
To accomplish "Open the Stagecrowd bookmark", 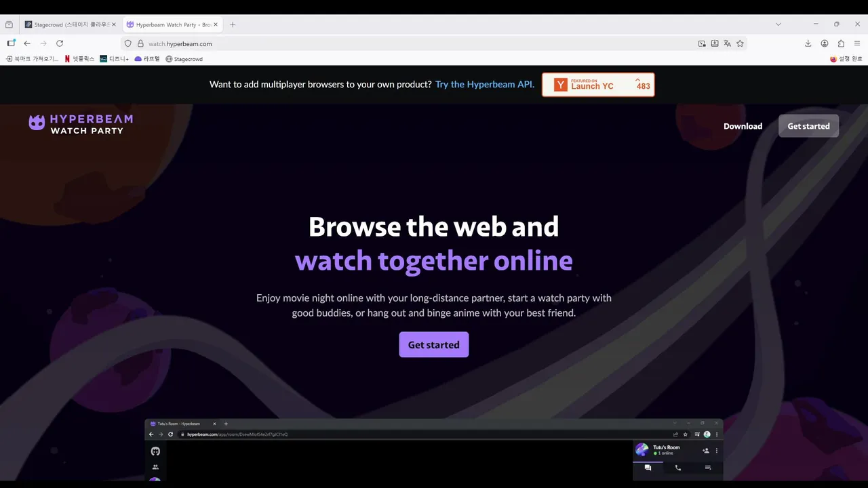I will [x=184, y=59].
